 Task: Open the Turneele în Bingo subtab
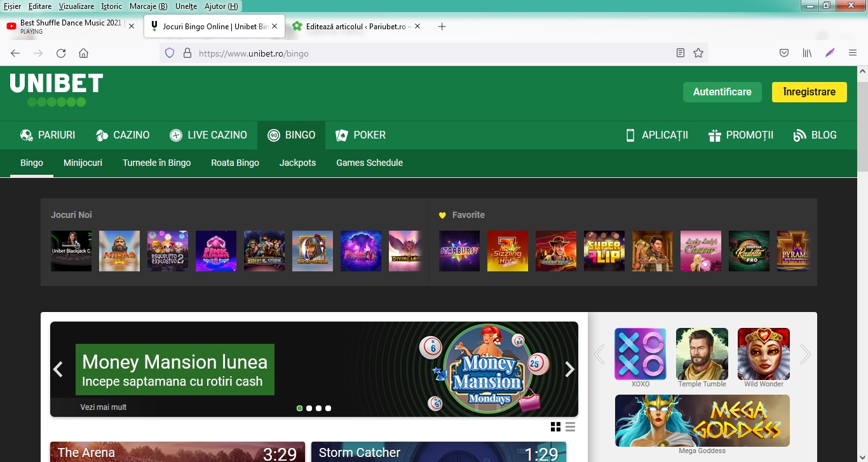[x=157, y=163]
